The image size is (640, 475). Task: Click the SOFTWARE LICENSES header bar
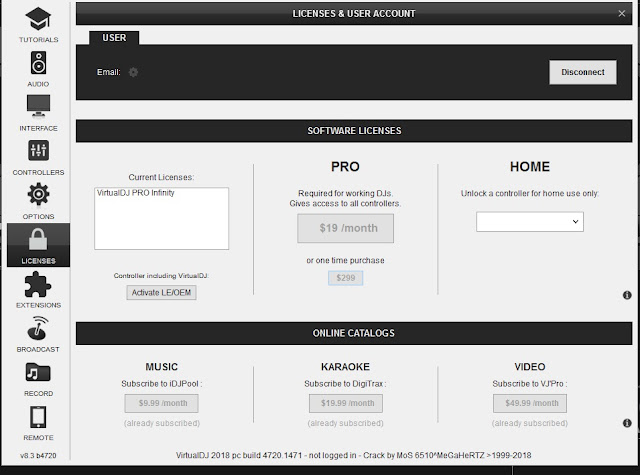point(354,131)
